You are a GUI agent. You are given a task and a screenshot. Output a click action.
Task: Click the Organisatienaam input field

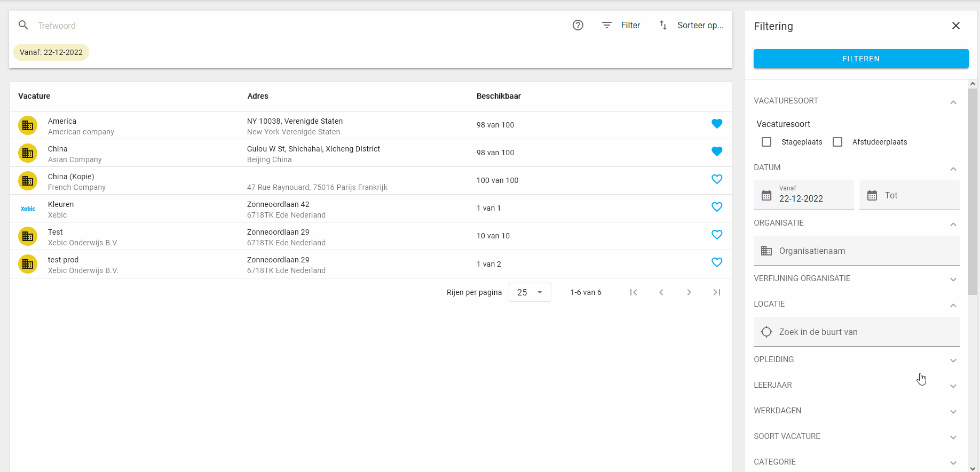pyautogui.click(x=856, y=251)
